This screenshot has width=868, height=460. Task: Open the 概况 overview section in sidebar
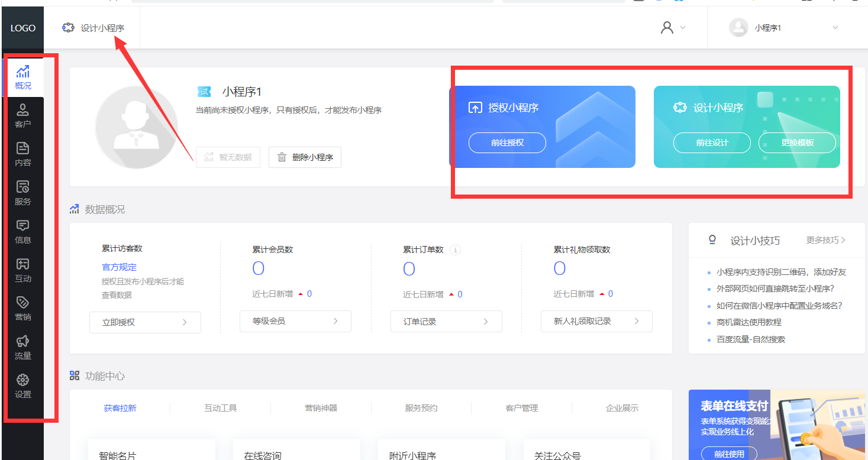(22, 77)
